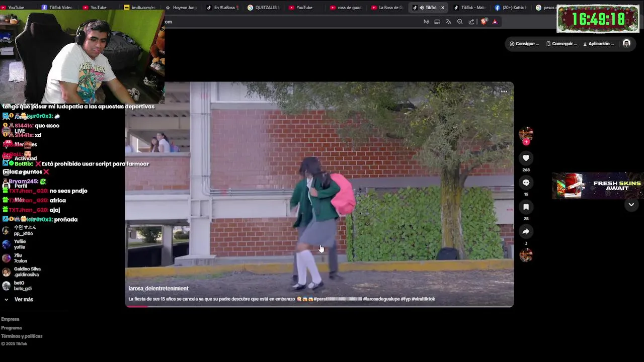This screenshot has width=644, height=362.
Task: Click chat message 'no seas pndjo'
Action: pyautogui.click(x=68, y=191)
